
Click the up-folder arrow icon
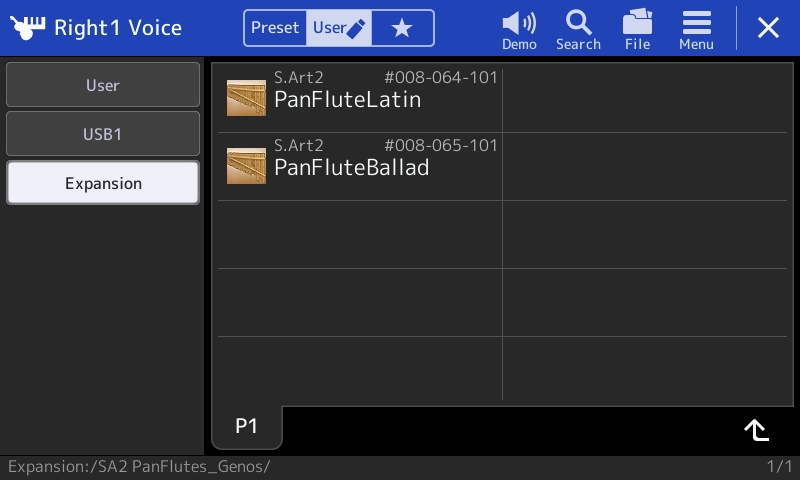757,430
